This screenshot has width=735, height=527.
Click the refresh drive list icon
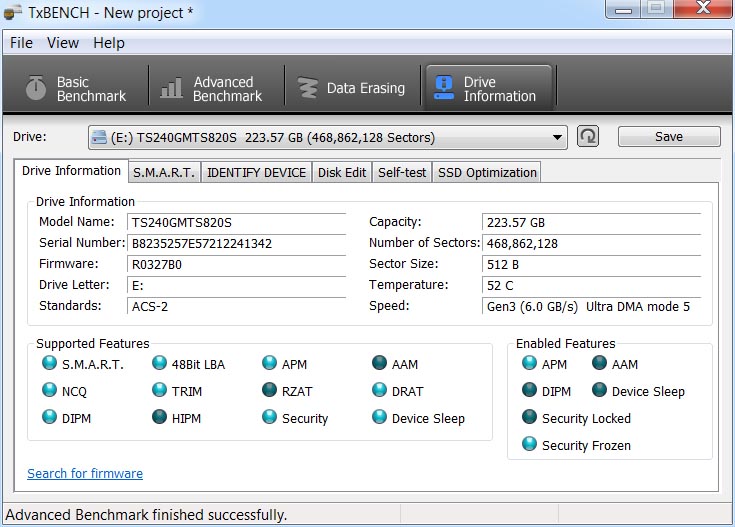tap(587, 137)
